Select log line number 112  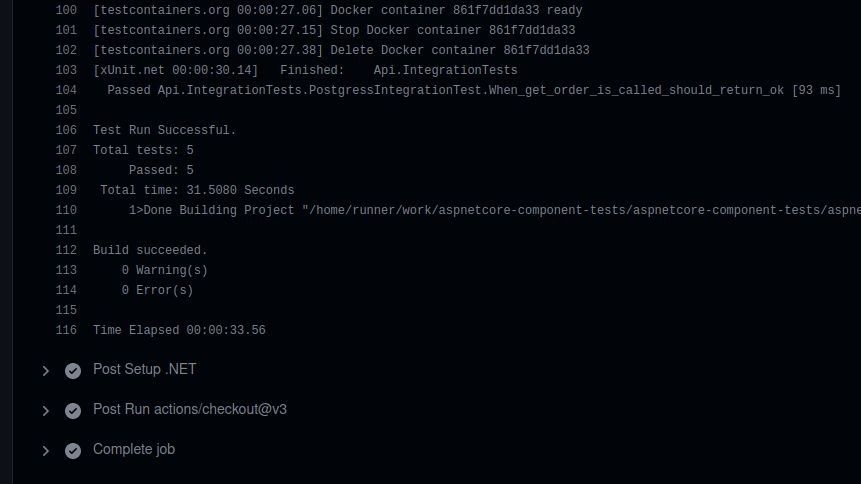(x=66, y=251)
